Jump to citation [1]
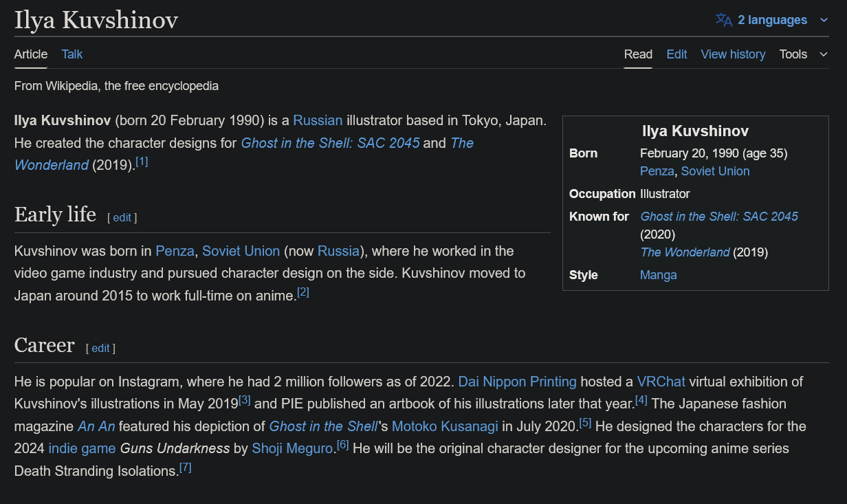The width and height of the screenshot is (847, 504). (x=142, y=162)
